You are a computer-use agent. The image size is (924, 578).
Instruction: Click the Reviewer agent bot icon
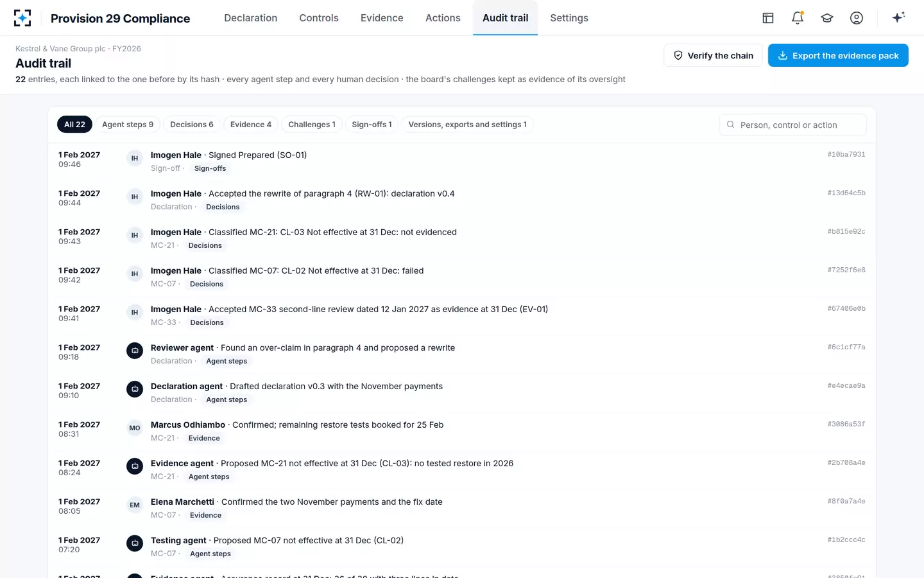click(x=135, y=351)
